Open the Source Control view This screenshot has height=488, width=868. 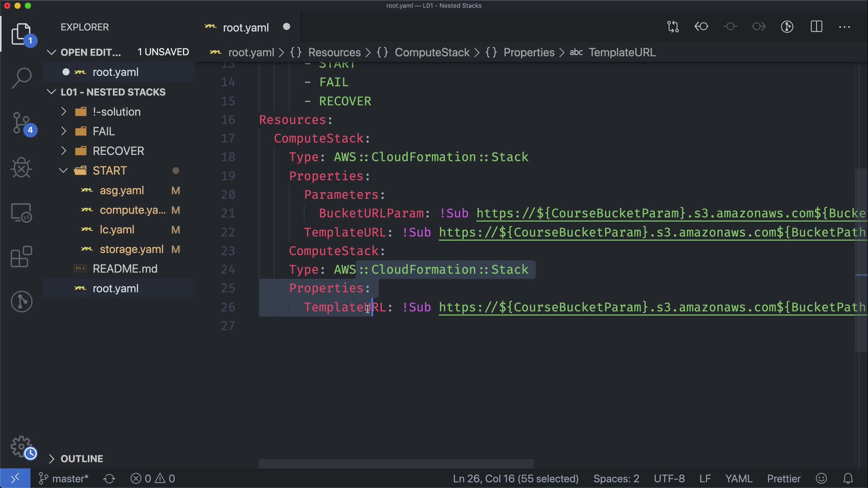pos(21,123)
